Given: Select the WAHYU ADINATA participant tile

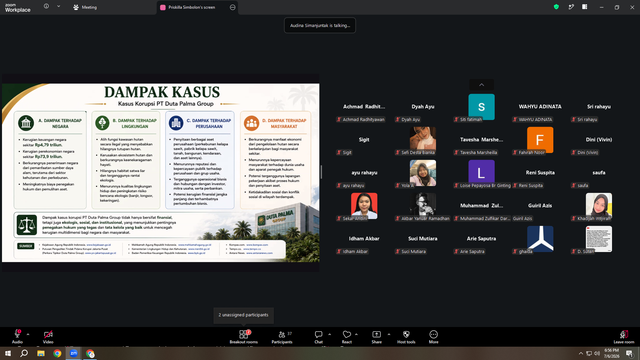Looking at the screenshot, I should tap(540, 107).
